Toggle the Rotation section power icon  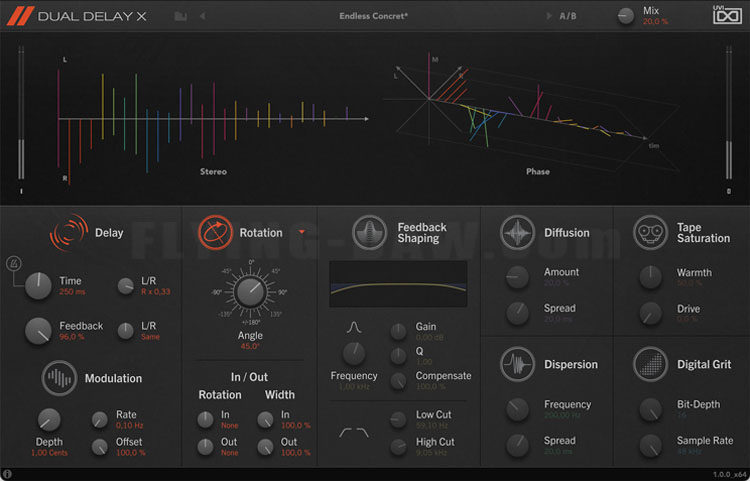(216, 232)
